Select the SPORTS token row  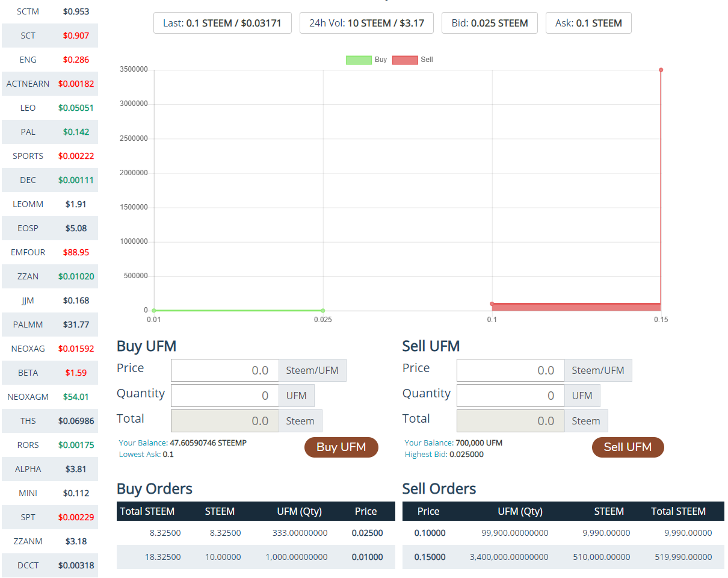tap(50, 156)
